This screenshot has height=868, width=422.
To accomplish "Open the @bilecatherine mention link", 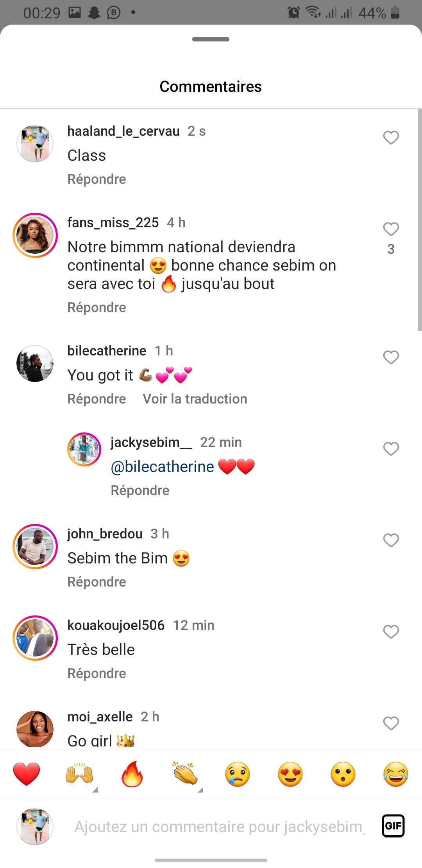I will pyautogui.click(x=163, y=466).
